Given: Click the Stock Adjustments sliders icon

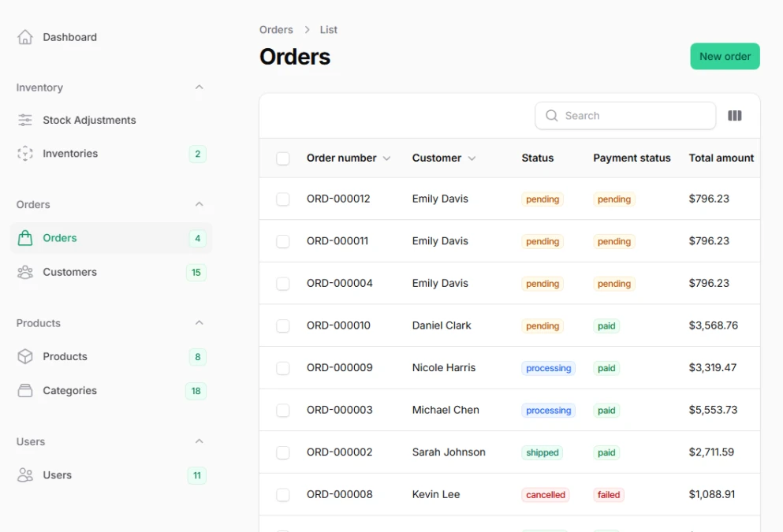Looking at the screenshot, I should (x=24, y=120).
